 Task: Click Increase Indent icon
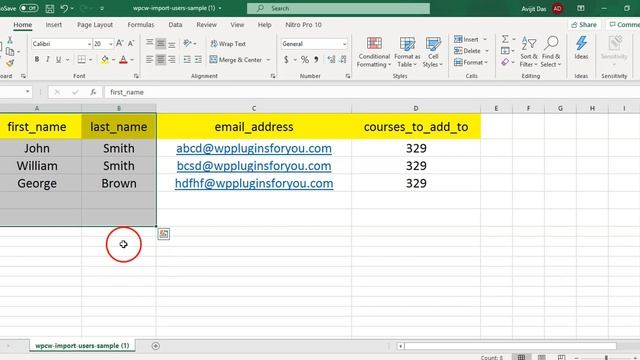(x=198, y=60)
